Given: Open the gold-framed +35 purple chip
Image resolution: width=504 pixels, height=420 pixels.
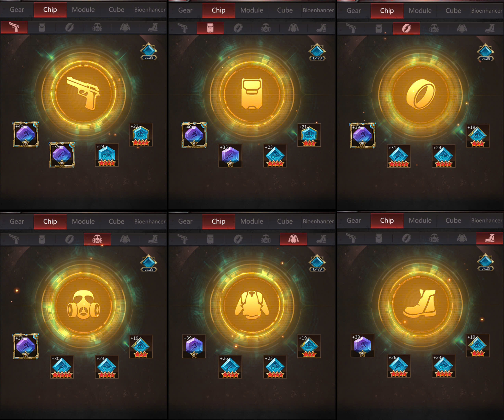Looking at the screenshot, I should point(62,155).
